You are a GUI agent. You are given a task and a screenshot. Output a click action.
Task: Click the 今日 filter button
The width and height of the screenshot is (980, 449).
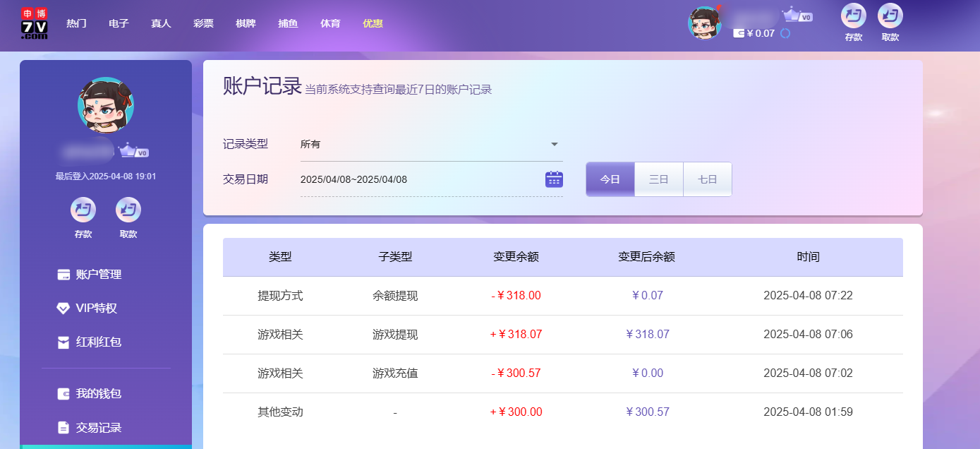coord(610,179)
